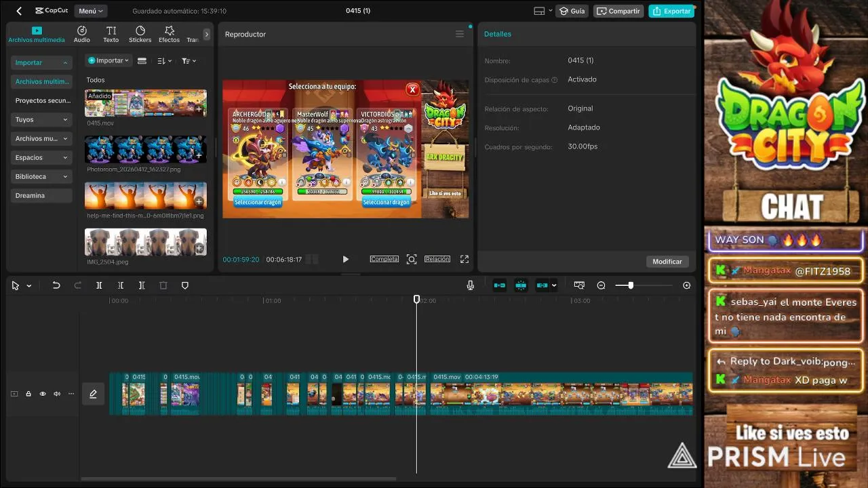Screen dimensions: 868x488
Task: Open the layout selector dropdown near Guía
Action: tap(543, 11)
